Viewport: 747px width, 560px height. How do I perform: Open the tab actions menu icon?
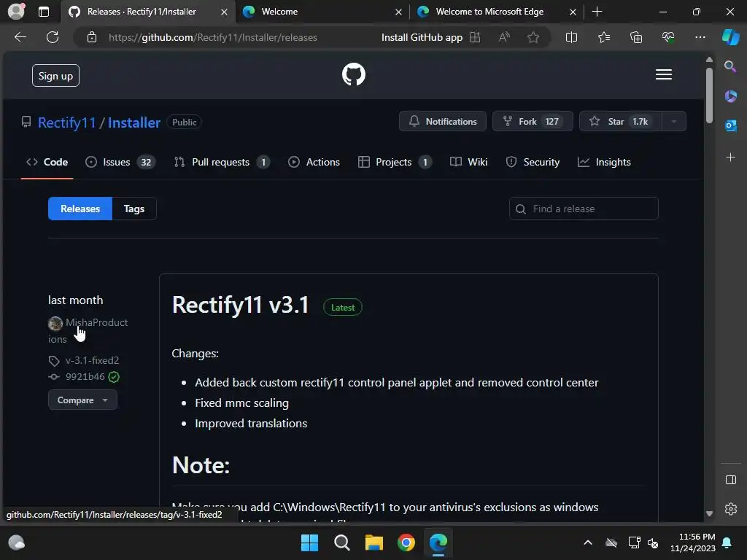pos(43,12)
